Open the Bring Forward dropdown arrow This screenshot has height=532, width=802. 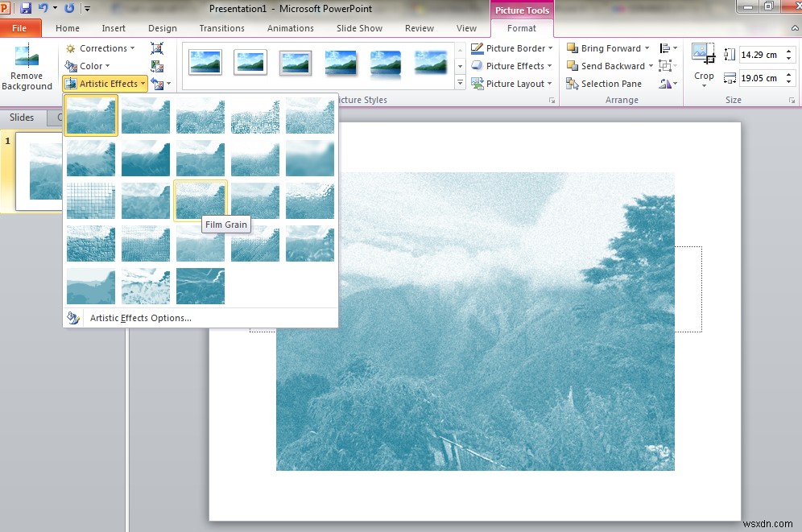[x=647, y=47]
